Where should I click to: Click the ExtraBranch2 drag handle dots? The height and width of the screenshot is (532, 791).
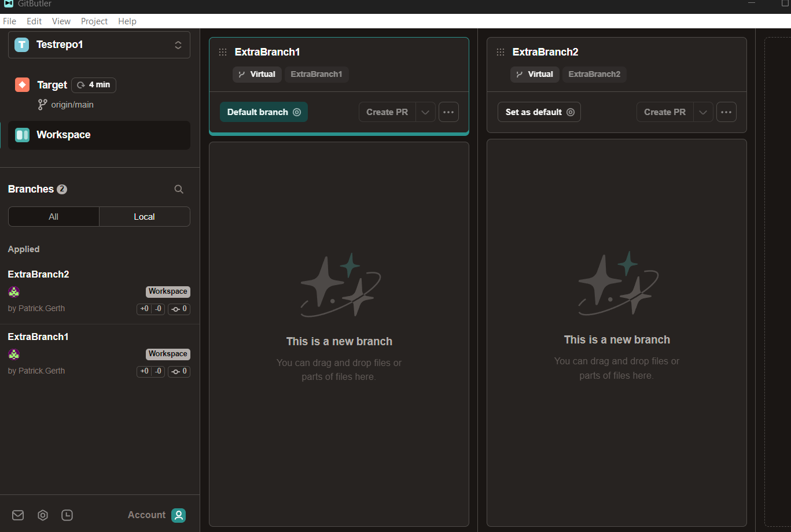(501, 52)
